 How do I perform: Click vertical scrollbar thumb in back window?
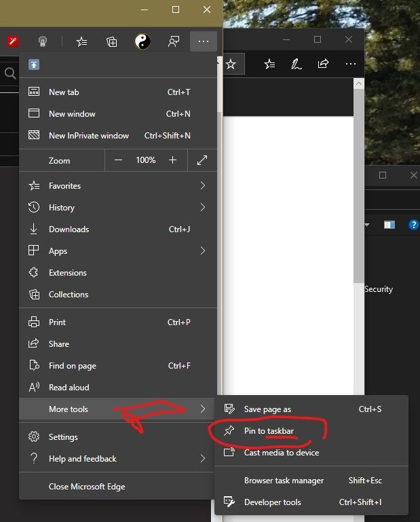point(359,186)
